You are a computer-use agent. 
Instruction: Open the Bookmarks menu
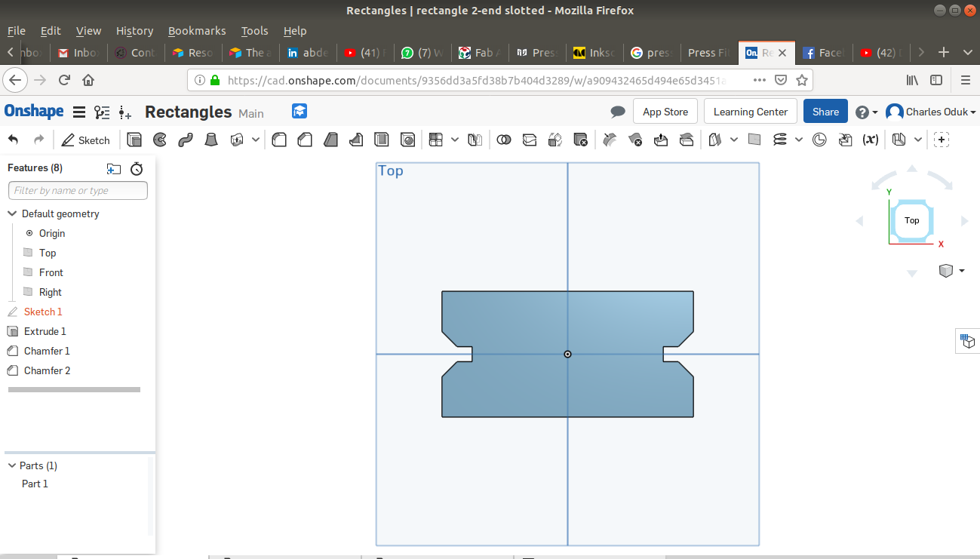[x=197, y=31]
